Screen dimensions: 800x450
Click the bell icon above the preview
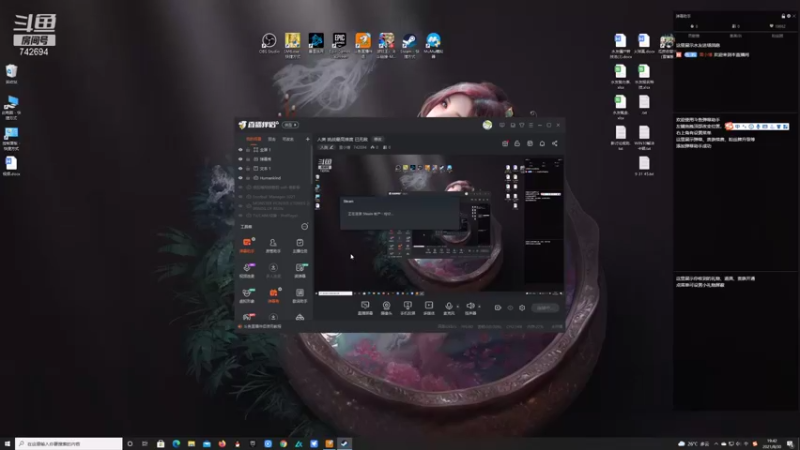[542, 143]
